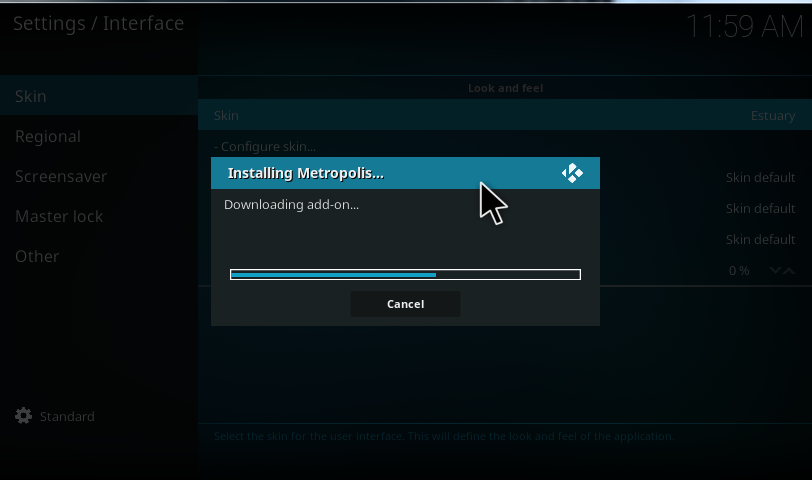Open the Other settings category

click(98, 256)
